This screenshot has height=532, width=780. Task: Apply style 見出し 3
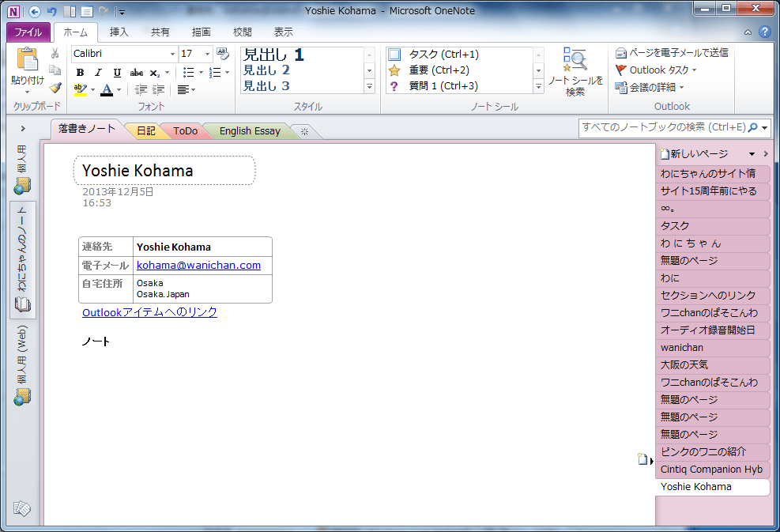coord(266,86)
